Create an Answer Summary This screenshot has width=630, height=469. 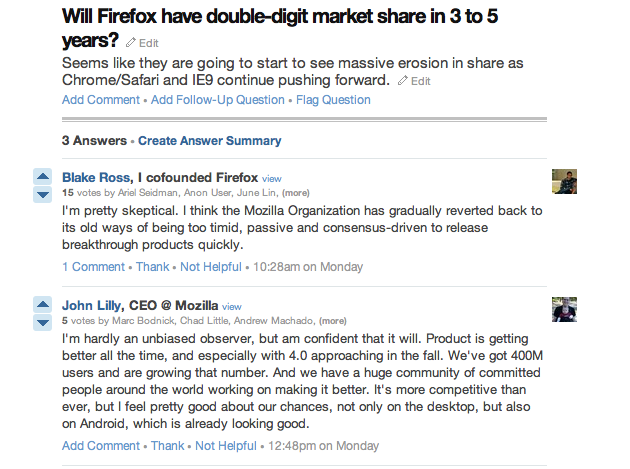click(x=209, y=141)
